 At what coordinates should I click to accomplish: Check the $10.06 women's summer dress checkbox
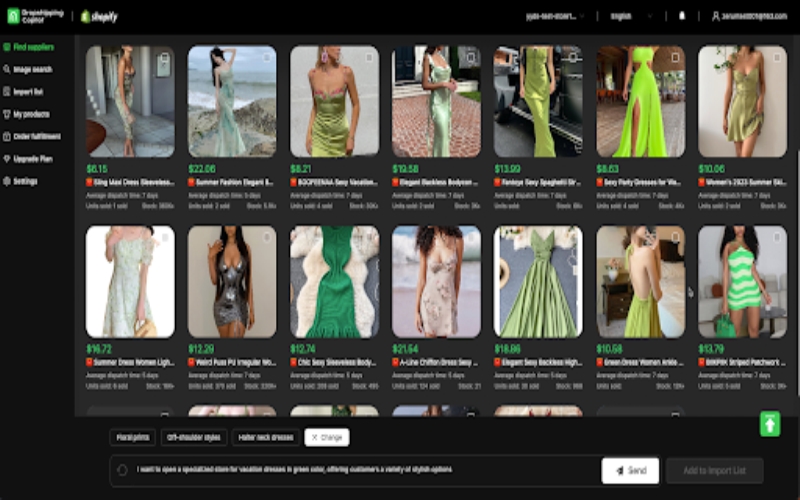point(776,58)
